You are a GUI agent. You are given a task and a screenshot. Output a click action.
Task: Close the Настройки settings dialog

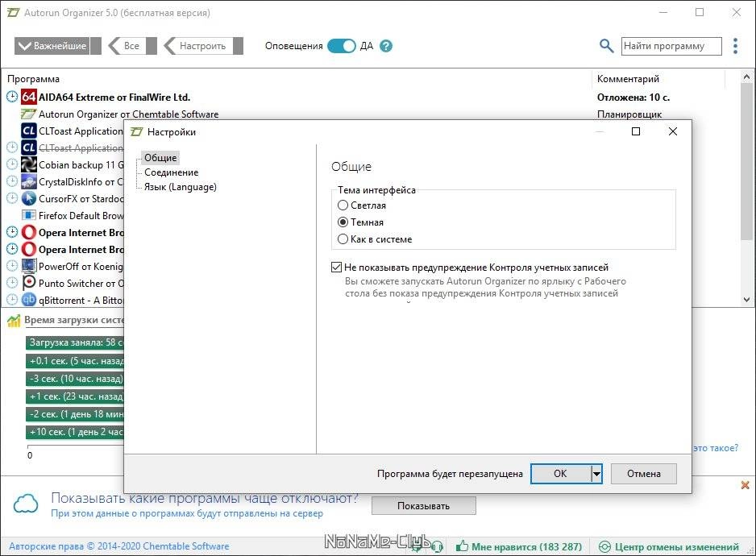tap(673, 131)
